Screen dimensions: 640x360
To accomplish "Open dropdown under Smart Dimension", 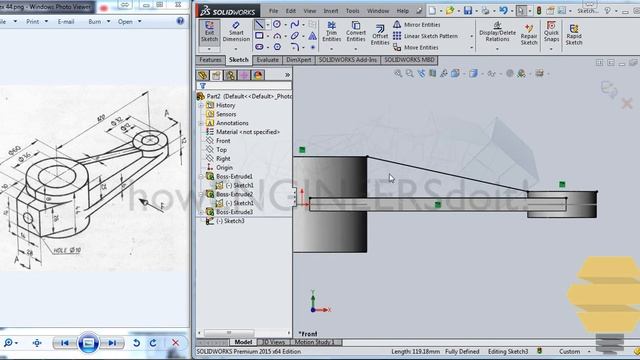I will pyautogui.click(x=236, y=49).
